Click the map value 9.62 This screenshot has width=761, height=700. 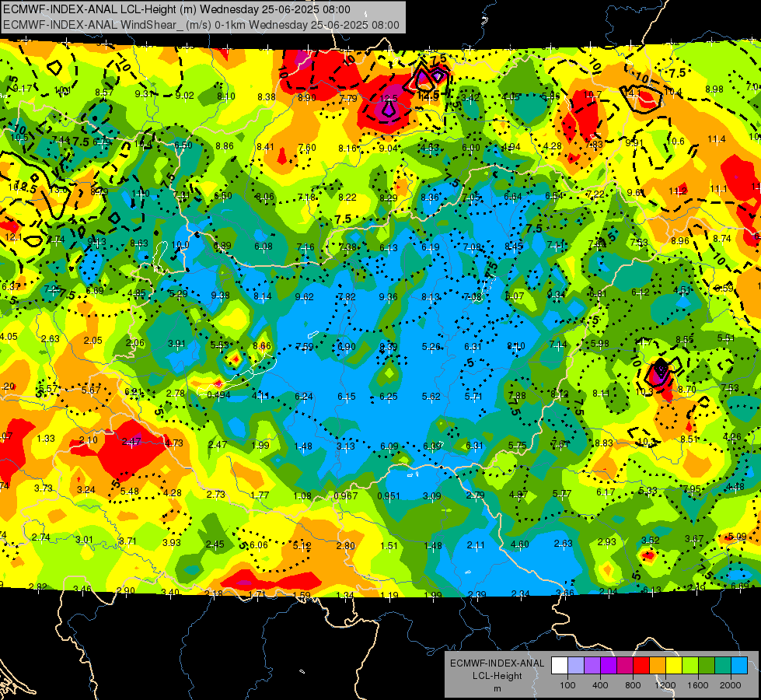click(x=304, y=297)
